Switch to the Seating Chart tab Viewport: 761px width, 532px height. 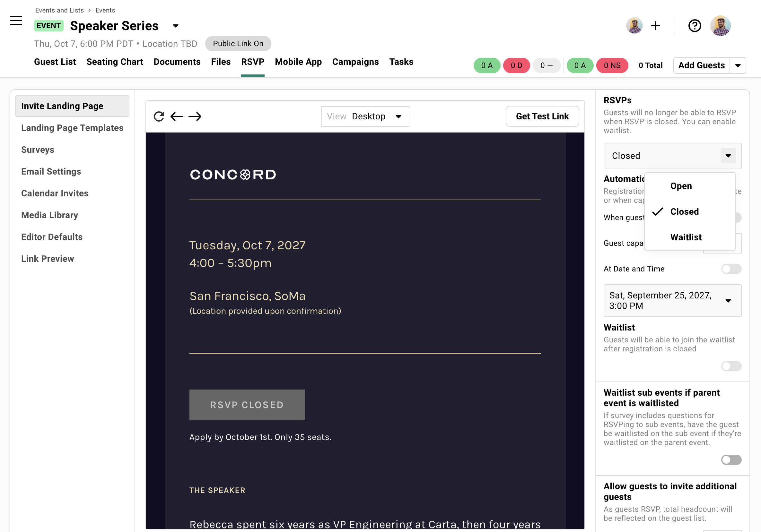(115, 62)
